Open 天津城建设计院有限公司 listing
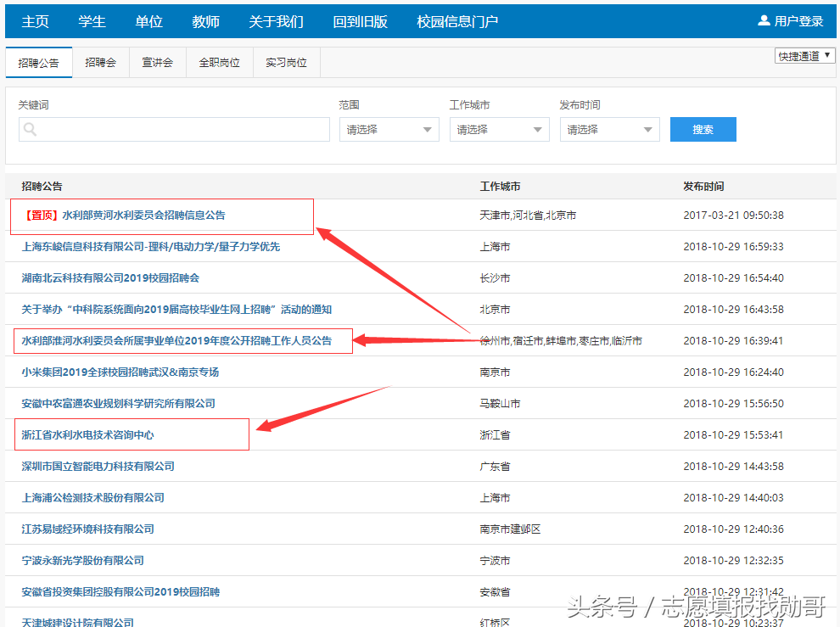The height and width of the screenshot is (627, 840). 78,622
